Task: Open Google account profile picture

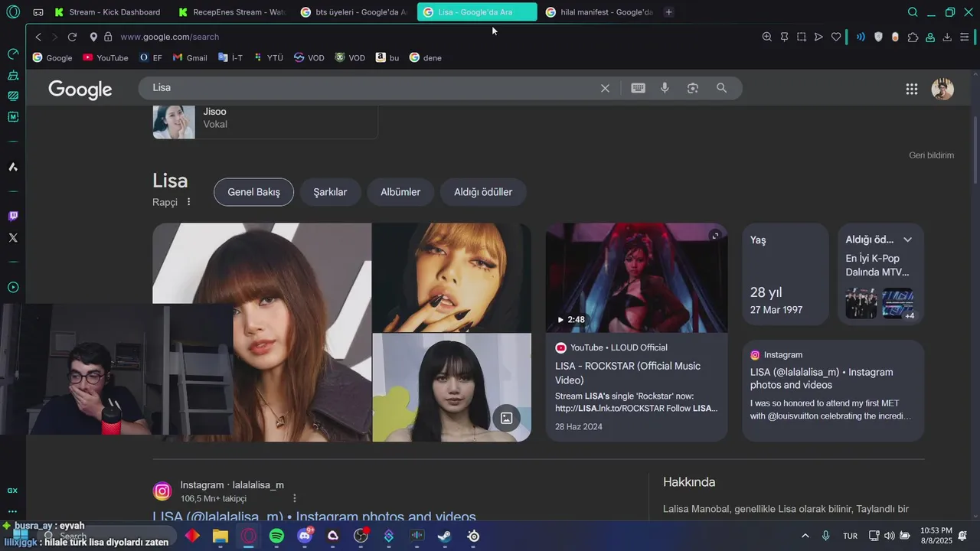Action: 942,89
